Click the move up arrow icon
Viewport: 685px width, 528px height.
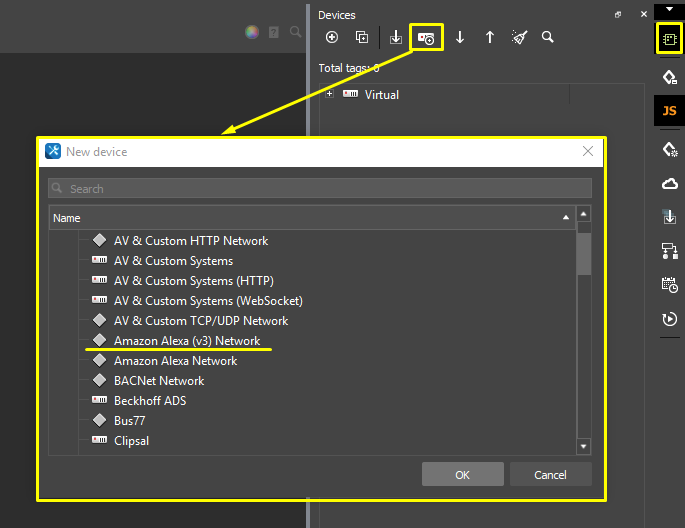(x=490, y=37)
